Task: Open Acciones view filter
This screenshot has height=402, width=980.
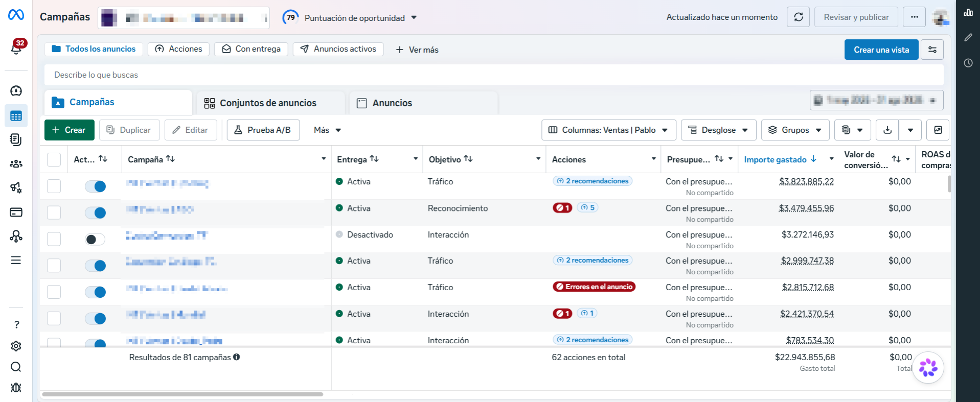Action: click(x=178, y=49)
